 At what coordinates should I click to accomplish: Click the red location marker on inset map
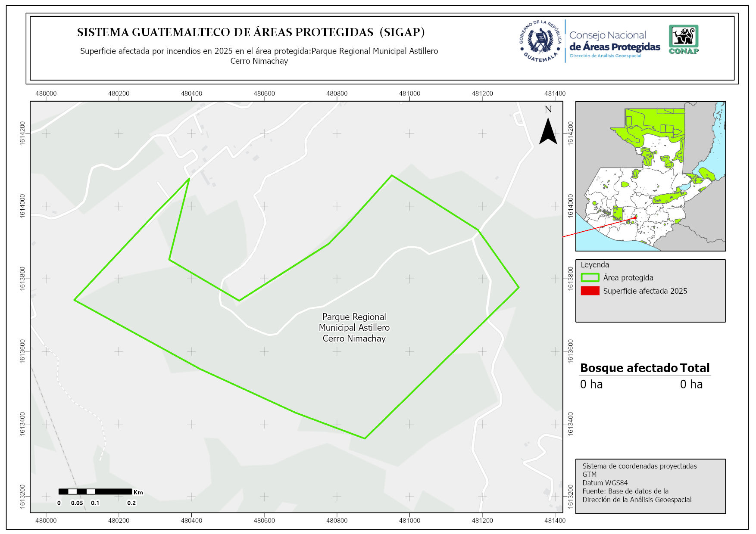click(635, 218)
